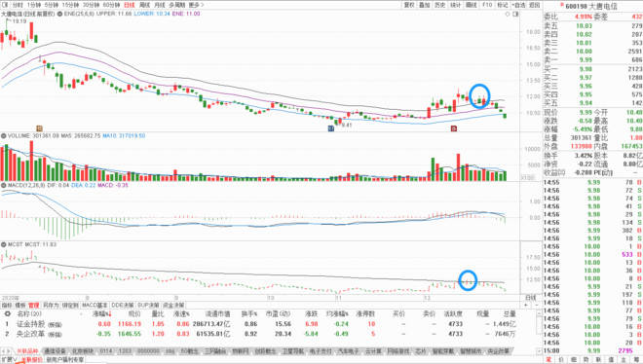Expand the 扩展 dropdown at bottom left
This screenshot has height=364, width=643.
point(9,359)
